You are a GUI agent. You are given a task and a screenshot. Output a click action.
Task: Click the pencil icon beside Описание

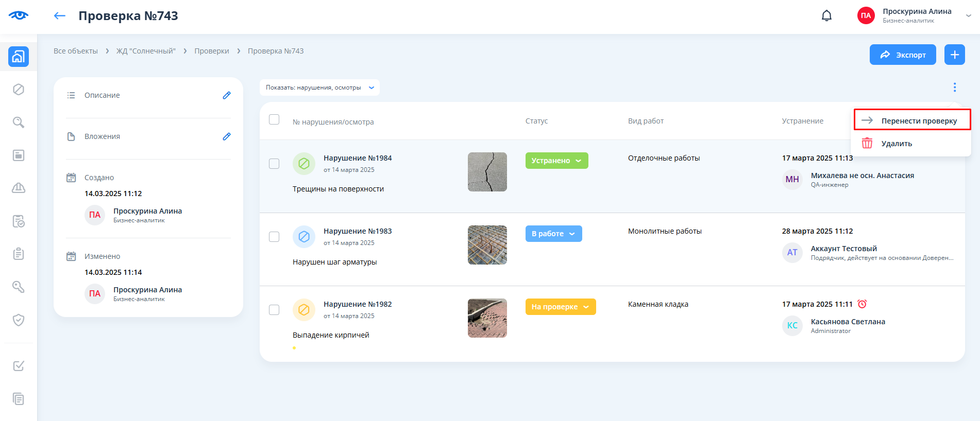226,95
